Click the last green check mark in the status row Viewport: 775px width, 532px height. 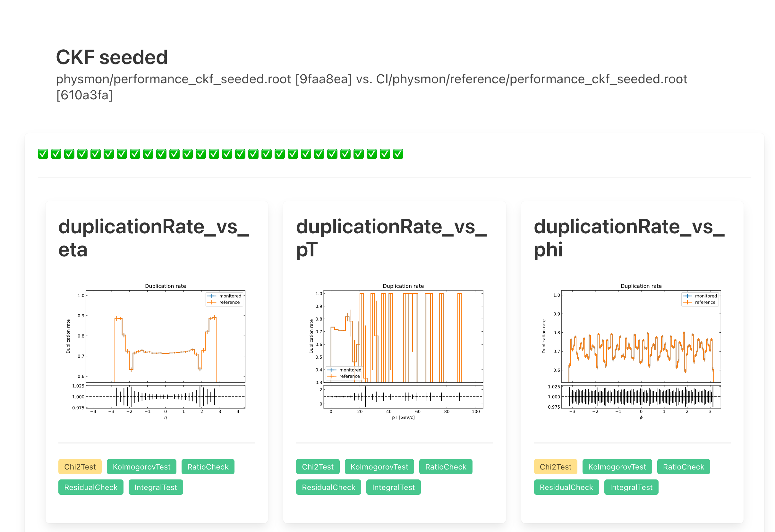pyautogui.click(x=398, y=154)
